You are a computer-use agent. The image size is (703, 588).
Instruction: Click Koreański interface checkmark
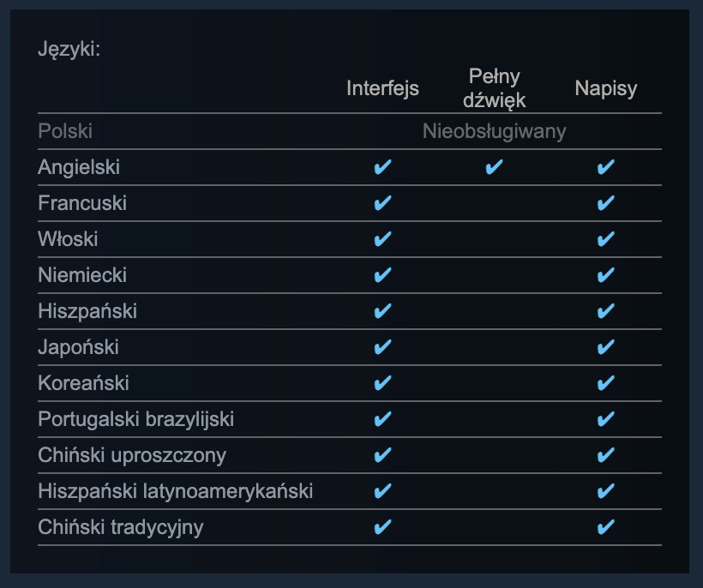(383, 383)
